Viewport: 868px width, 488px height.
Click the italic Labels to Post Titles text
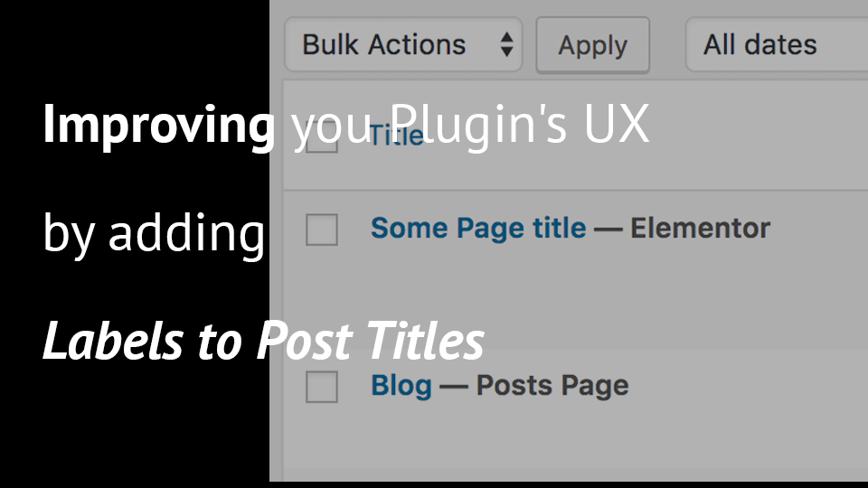(263, 341)
